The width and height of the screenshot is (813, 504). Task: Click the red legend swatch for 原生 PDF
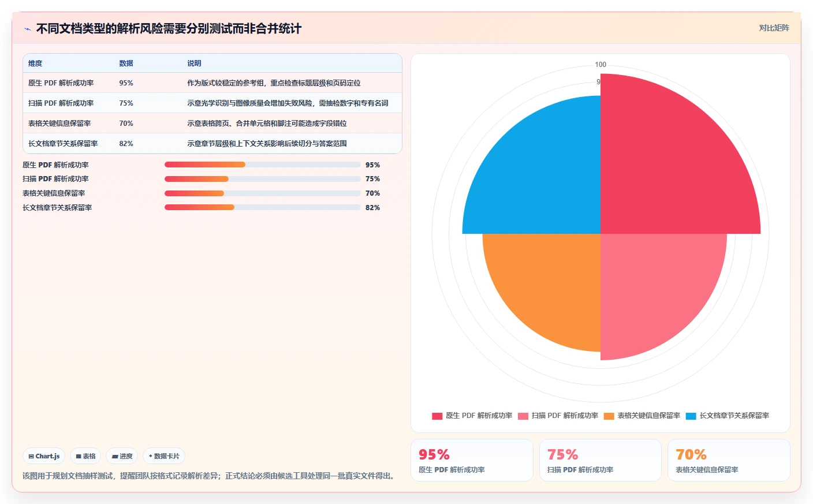pos(437,416)
